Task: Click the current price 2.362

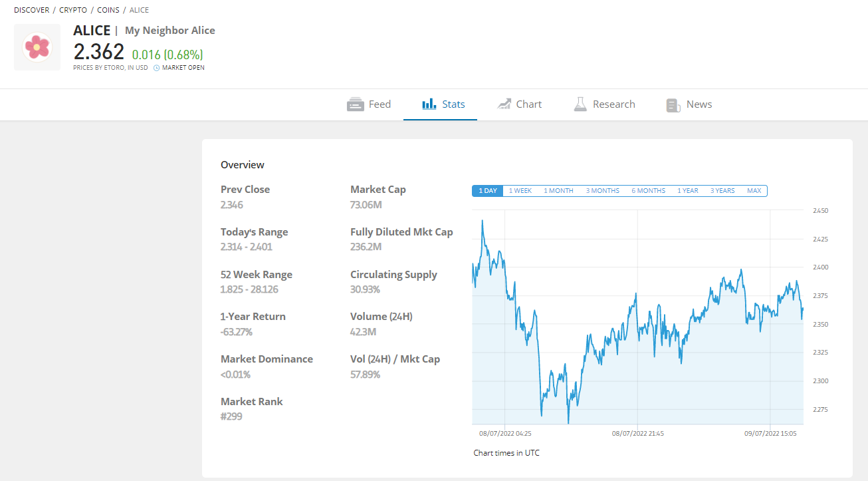Action: click(x=99, y=52)
